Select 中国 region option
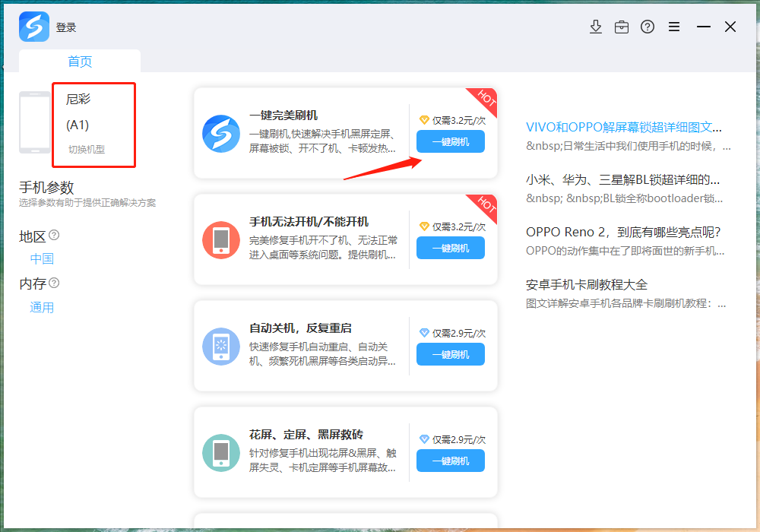The width and height of the screenshot is (760, 532). (42, 259)
